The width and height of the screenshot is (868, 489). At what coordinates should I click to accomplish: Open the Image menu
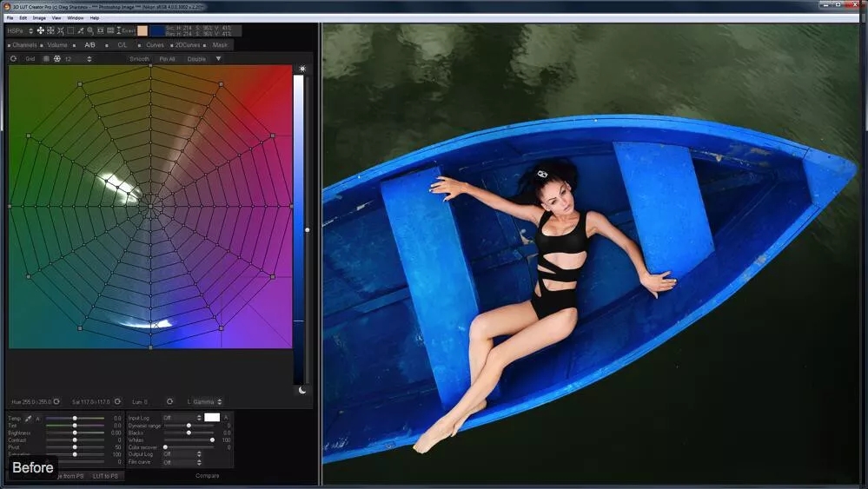point(39,17)
